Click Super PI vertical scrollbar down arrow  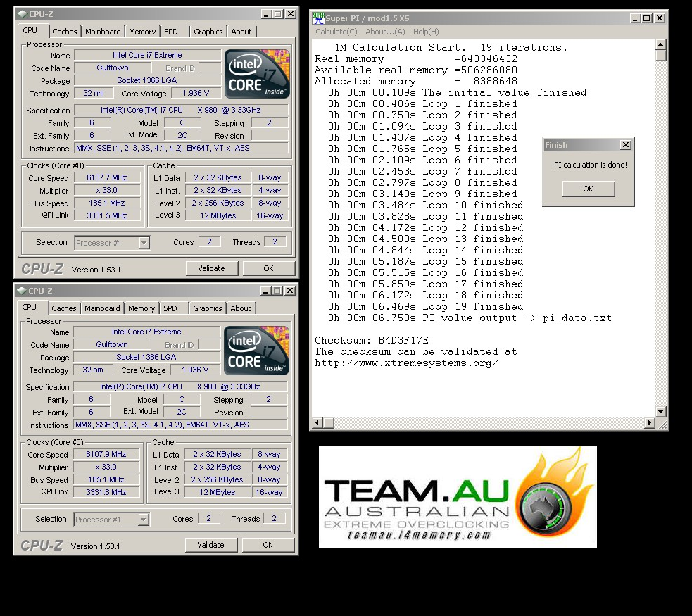660,411
